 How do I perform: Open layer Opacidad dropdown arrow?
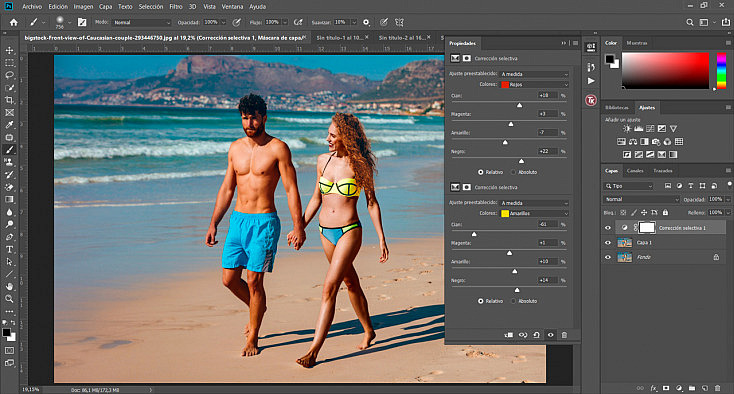(x=728, y=199)
